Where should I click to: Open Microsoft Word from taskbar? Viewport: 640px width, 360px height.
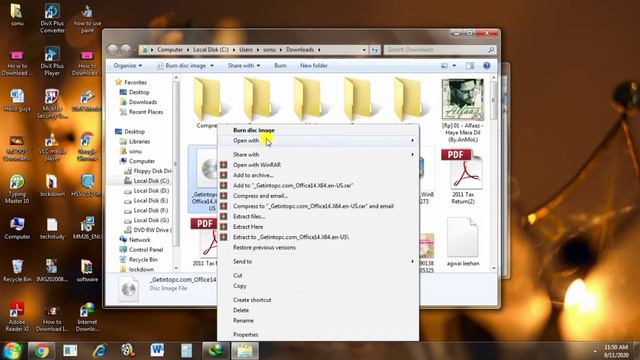pyautogui.click(x=157, y=351)
